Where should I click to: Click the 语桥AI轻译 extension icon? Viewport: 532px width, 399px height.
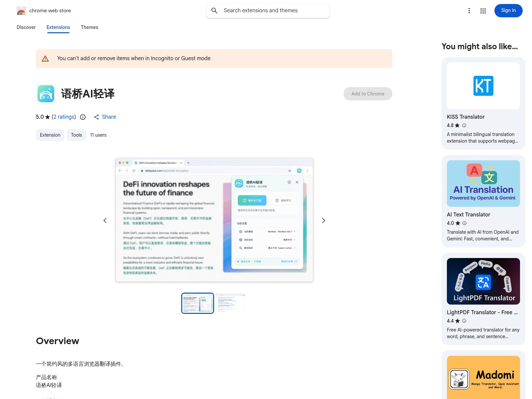[46, 94]
